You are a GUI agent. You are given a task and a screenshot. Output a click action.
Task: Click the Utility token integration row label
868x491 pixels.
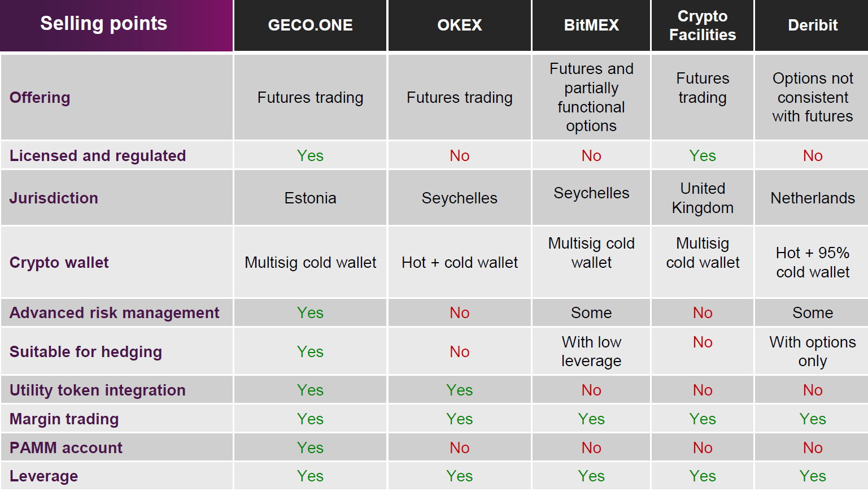click(x=98, y=390)
